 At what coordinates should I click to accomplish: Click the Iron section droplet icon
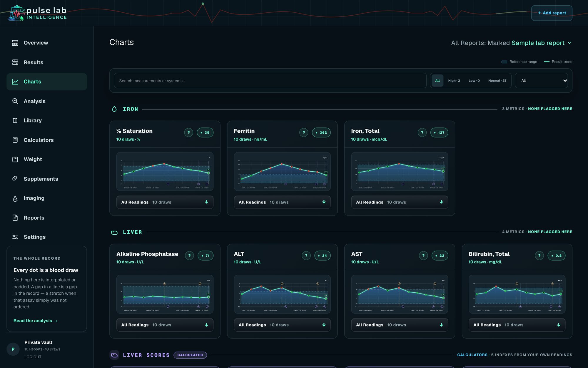(x=114, y=109)
